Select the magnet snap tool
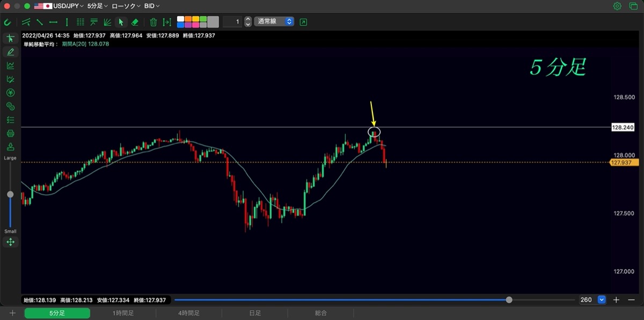Viewport: 644px width, 320px height. click(8, 23)
